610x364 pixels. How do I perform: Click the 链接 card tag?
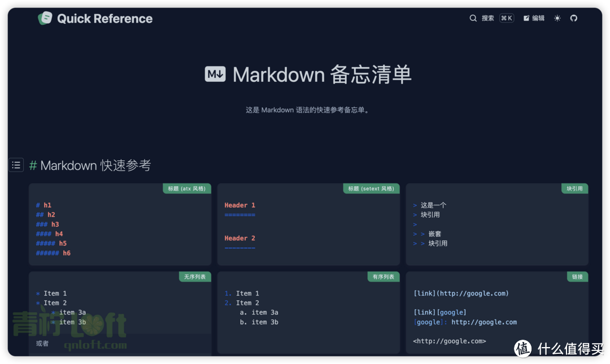tap(577, 277)
